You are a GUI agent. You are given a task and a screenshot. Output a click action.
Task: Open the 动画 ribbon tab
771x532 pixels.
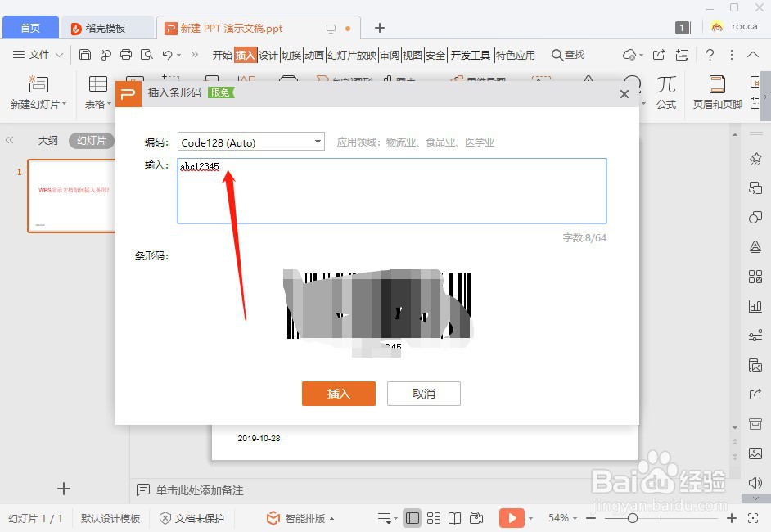point(314,55)
